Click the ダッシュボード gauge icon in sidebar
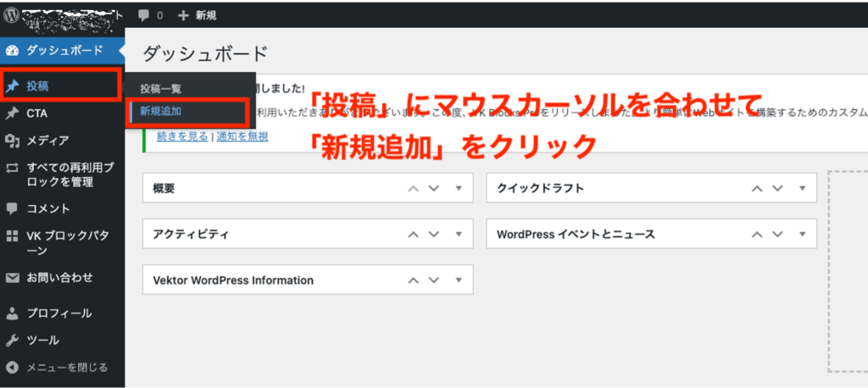Image resolution: width=868 pixels, height=388 pixels. tap(12, 50)
